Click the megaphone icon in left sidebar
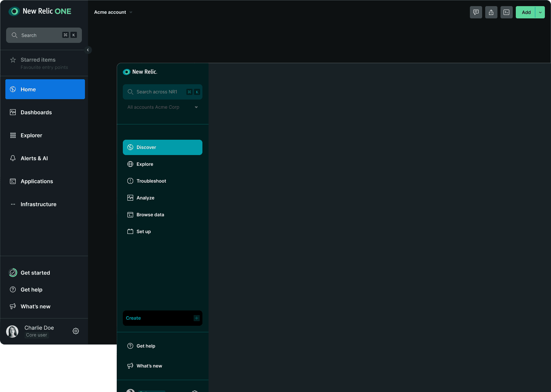This screenshot has height=392, width=551. click(x=13, y=306)
